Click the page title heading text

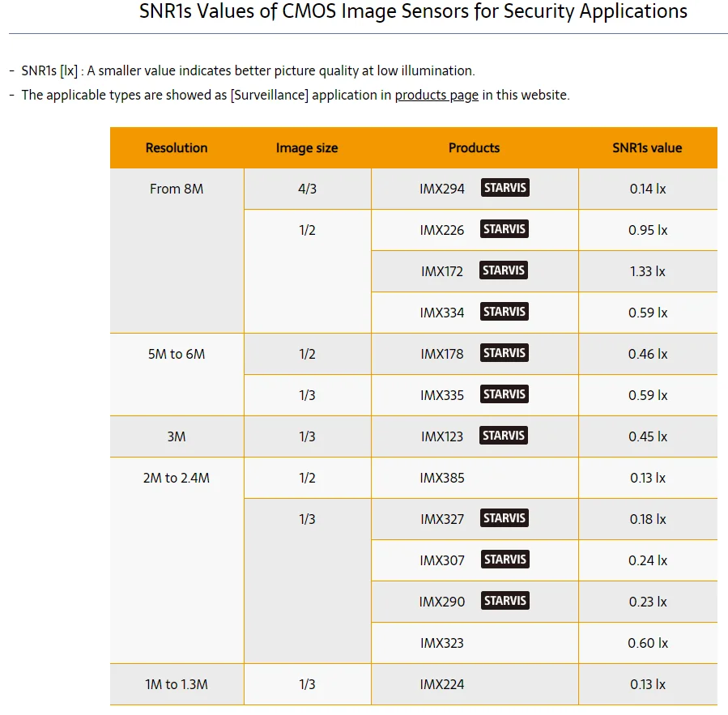(413, 12)
